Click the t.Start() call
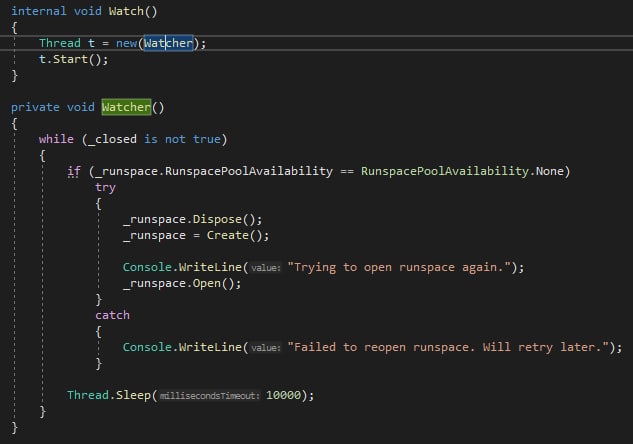This screenshot has height=444, width=633. (x=73, y=59)
